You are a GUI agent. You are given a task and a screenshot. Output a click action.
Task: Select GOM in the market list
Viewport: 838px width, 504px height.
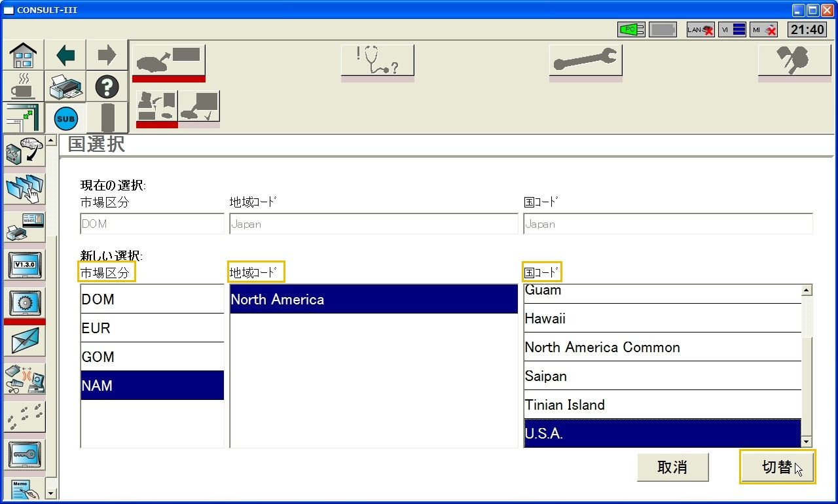point(152,357)
